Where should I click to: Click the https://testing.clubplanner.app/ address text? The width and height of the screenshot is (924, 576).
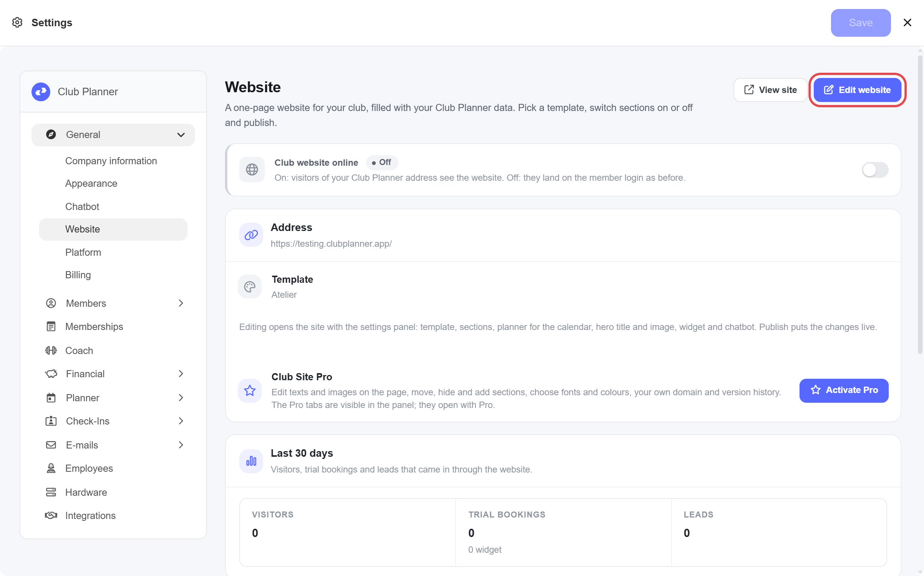[331, 244]
